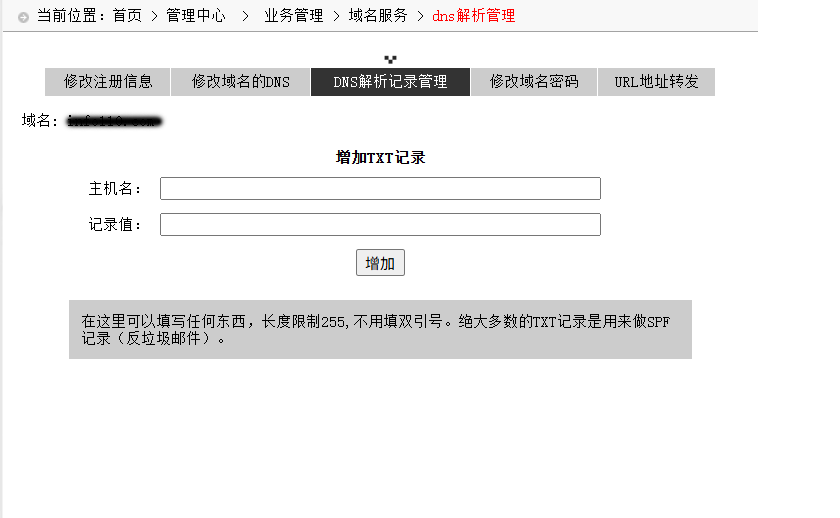Click the 增加TXT记录 heading
The width and height of the screenshot is (840, 518).
click(x=380, y=157)
